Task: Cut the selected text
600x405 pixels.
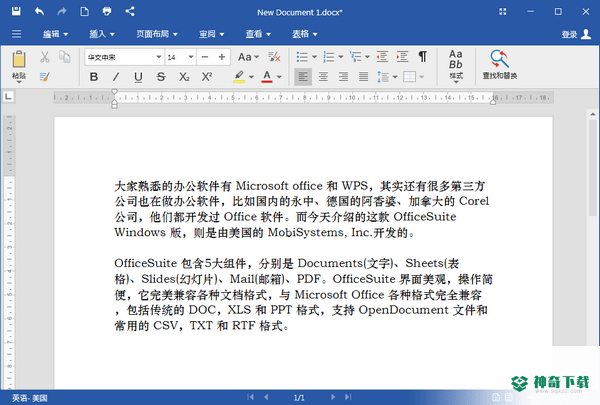Action: (x=45, y=57)
